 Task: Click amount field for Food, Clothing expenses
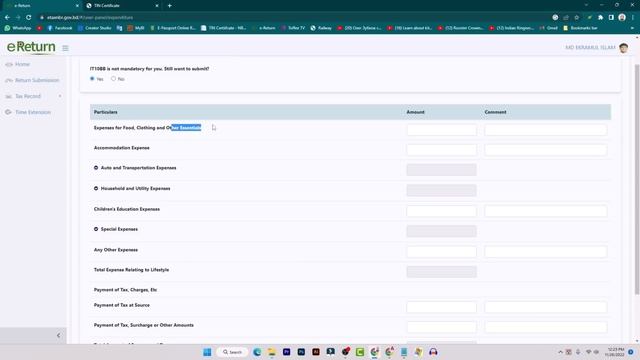tap(441, 130)
